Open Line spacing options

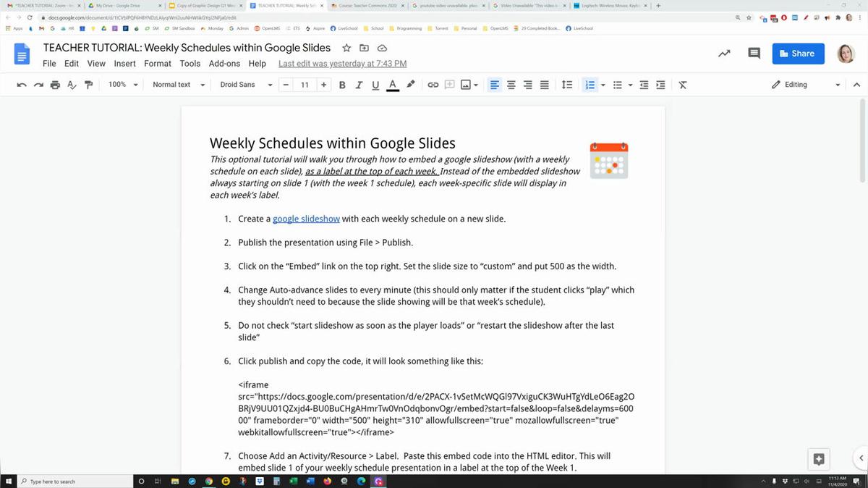(x=568, y=85)
